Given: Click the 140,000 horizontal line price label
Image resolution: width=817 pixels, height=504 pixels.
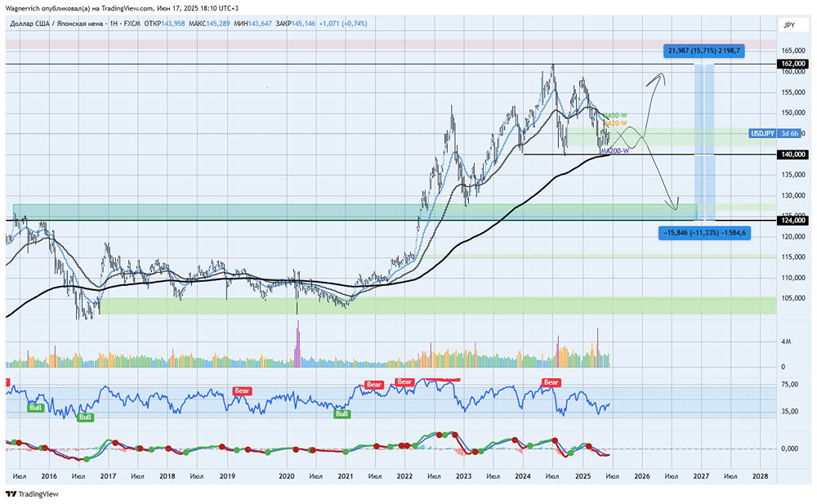Looking at the screenshot, I should [x=793, y=154].
